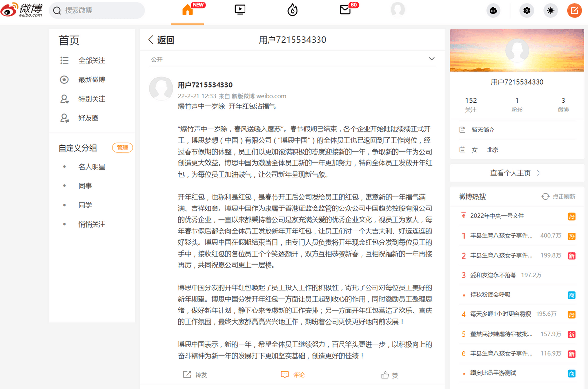This screenshot has height=389, width=588.
Task: Click the orange compose post button
Action: click(x=574, y=11)
